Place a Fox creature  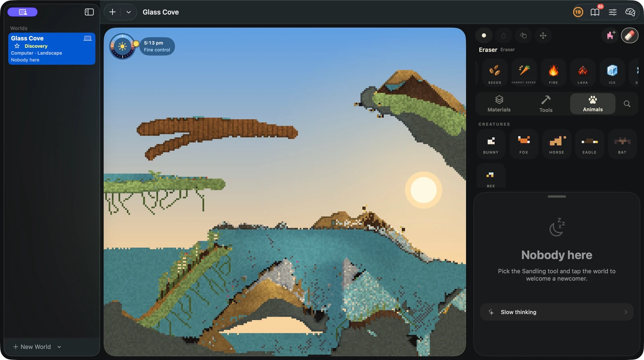point(524,144)
